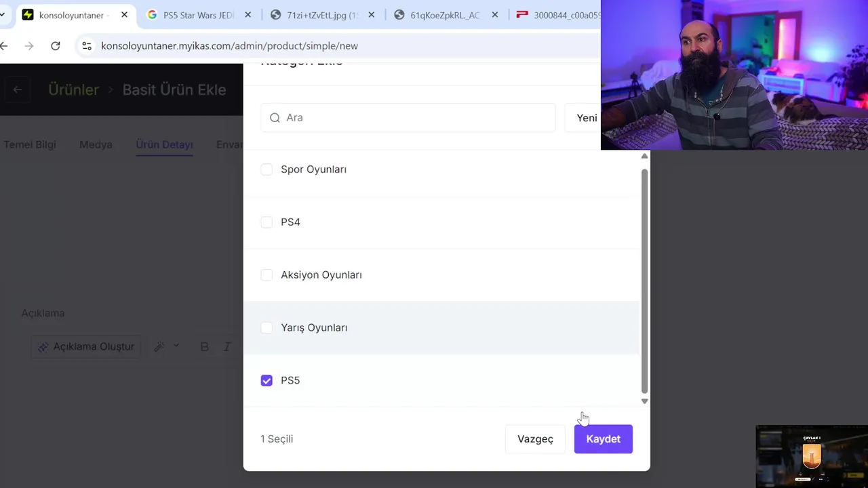Screen dimensions: 868x488
Task: Close the konsoloyuntaner browser tab
Action: [124, 15]
